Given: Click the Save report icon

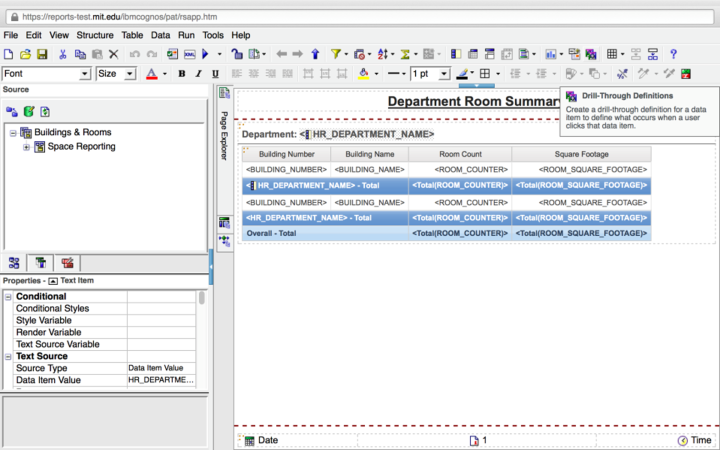Looking at the screenshot, I should [x=40, y=54].
